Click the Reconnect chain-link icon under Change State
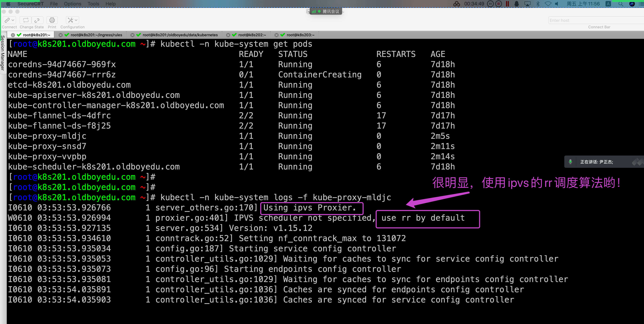 click(37, 20)
